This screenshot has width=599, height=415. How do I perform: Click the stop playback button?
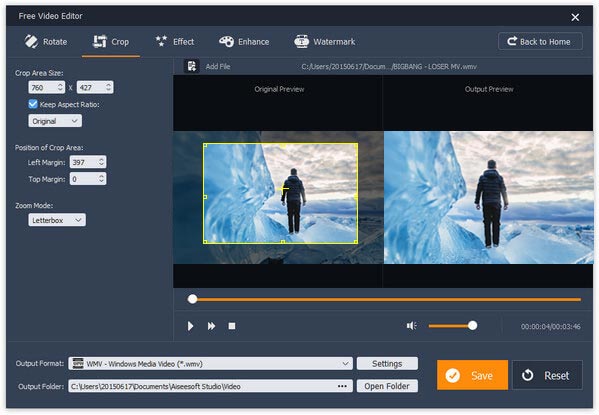click(232, 326)
